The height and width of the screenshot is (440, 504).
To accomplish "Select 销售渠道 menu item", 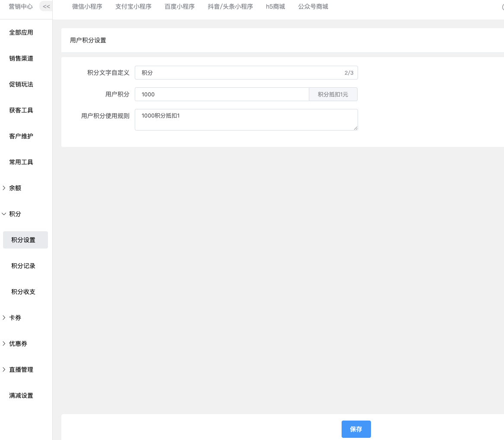I will coord(21,58).
